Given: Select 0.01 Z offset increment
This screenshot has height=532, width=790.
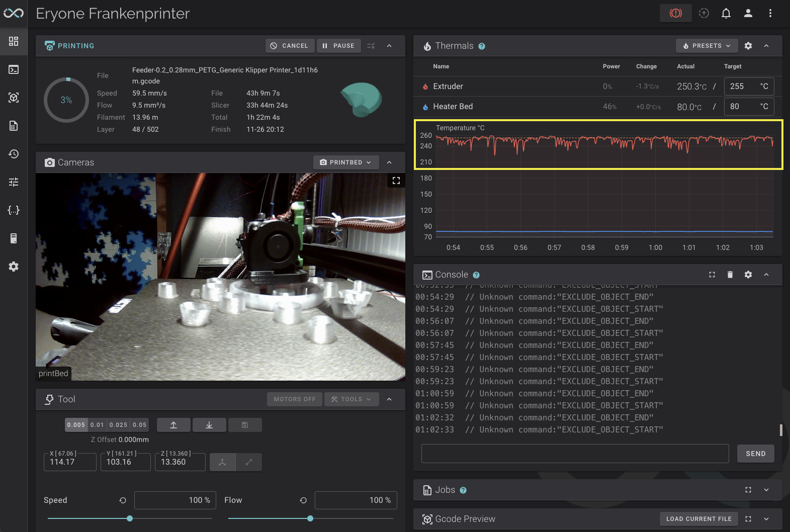Looking at the screenshot, I should pos(97,425).
